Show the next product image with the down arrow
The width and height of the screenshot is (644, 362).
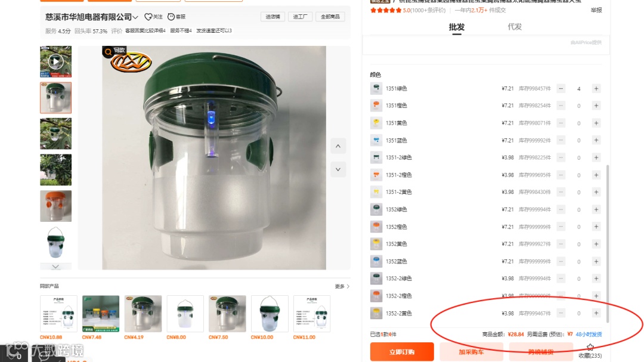[338, 169]
